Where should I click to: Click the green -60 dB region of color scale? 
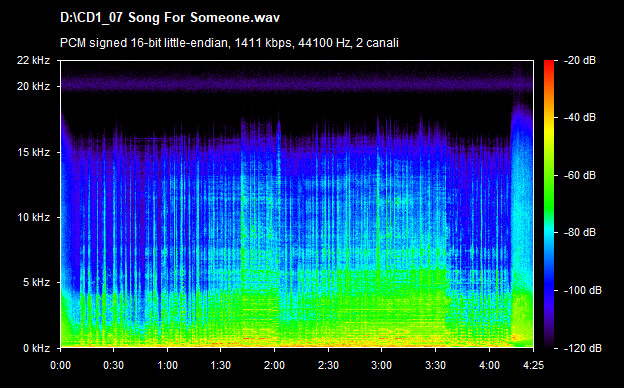[549, 175]
